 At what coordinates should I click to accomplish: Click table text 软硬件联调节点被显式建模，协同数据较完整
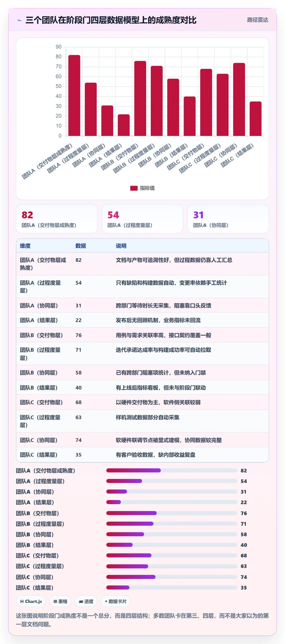169,440
